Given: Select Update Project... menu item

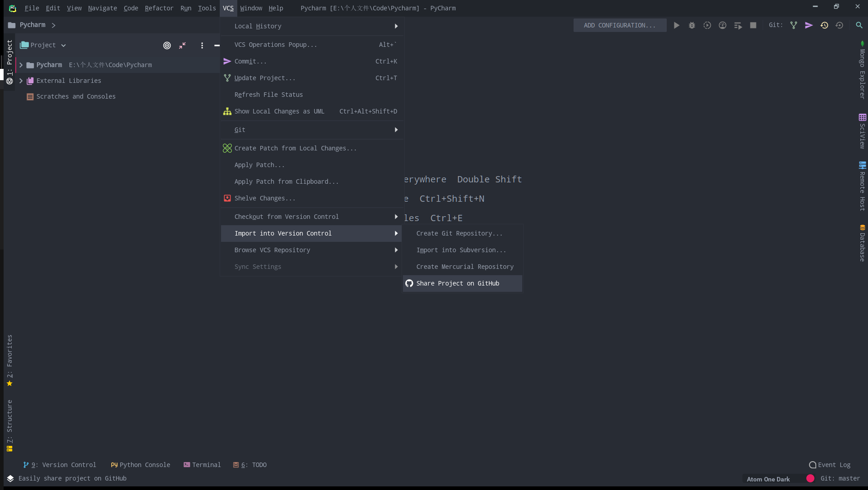Looking at the screenshot, I should tap(311, 78).
